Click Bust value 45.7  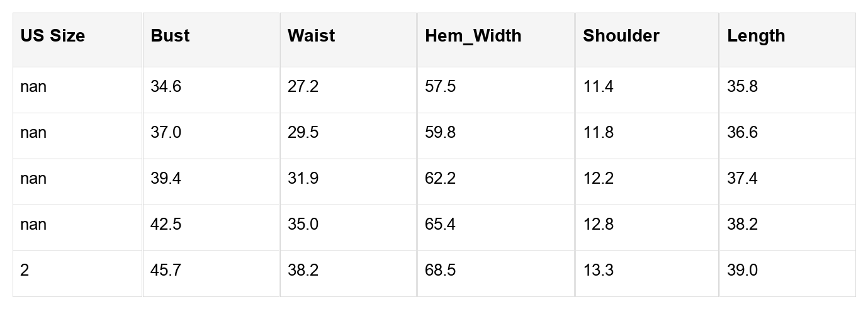166,271
